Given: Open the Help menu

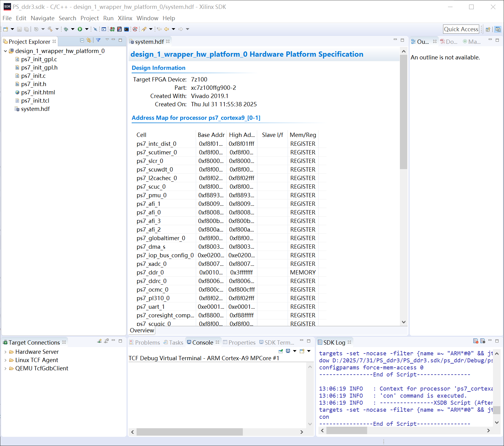Looking at the screenshot, I should coord(169,18).
